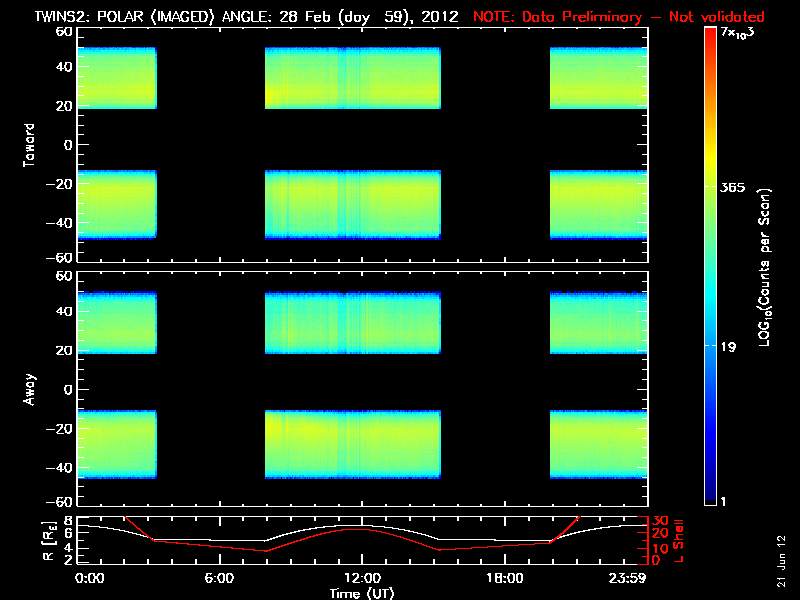Select the 12:00 time tick label

[362, 578]
